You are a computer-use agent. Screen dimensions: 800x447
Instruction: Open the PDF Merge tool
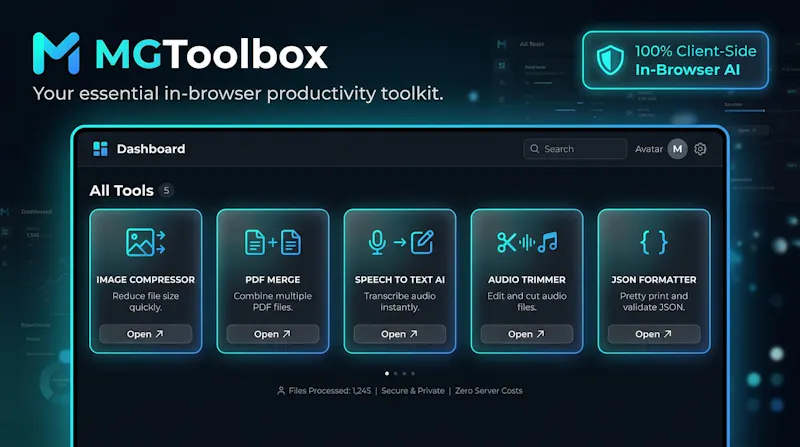tap(272, 334)
